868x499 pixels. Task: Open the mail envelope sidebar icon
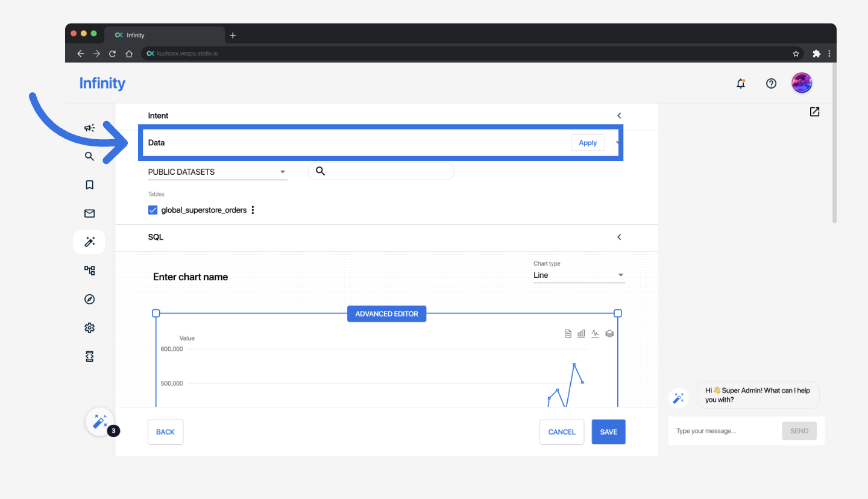click(x=89, y=213)
